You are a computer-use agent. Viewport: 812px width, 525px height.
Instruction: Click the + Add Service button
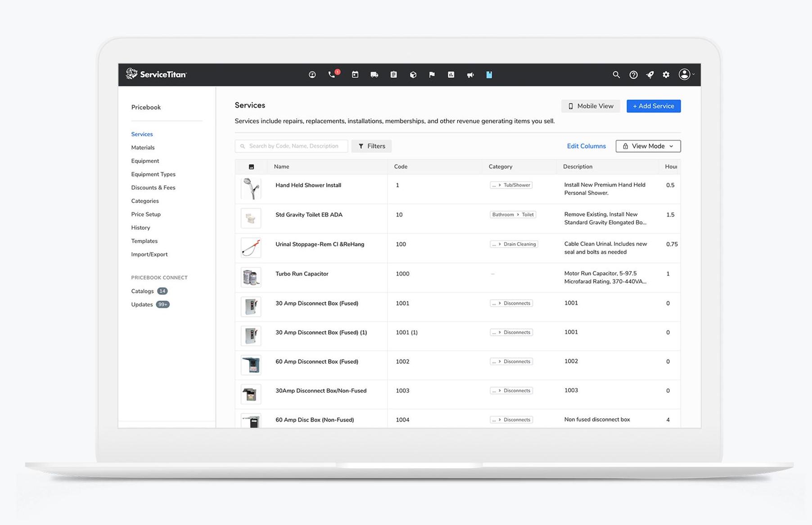[653, 106]
